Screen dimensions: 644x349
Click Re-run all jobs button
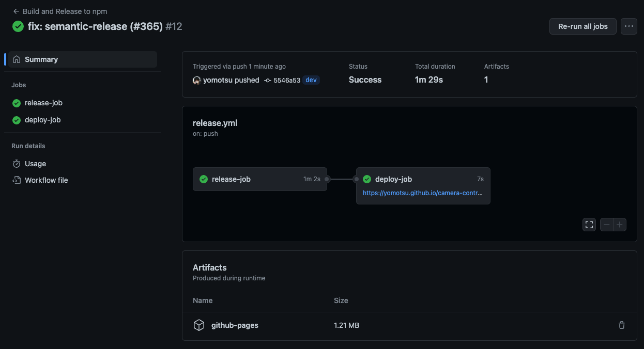[x=582, y=26]
